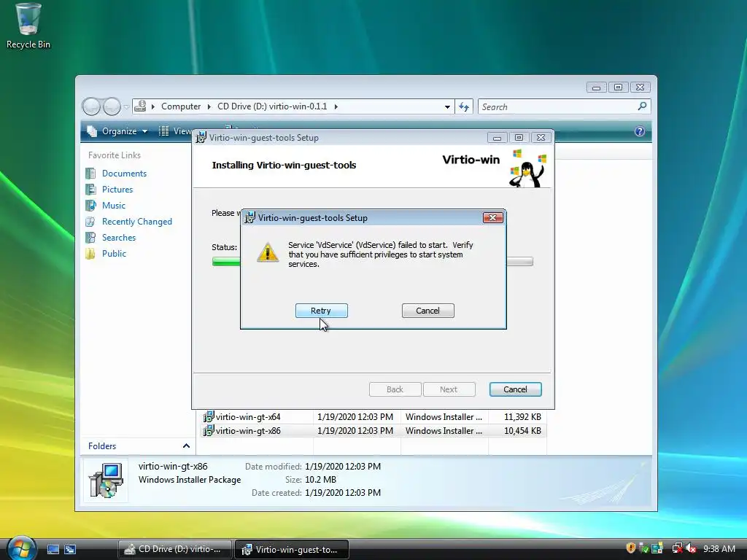Click the Explorer Forward navigation button
Viewport: 747px width, 560px height.
click(112, 106)
